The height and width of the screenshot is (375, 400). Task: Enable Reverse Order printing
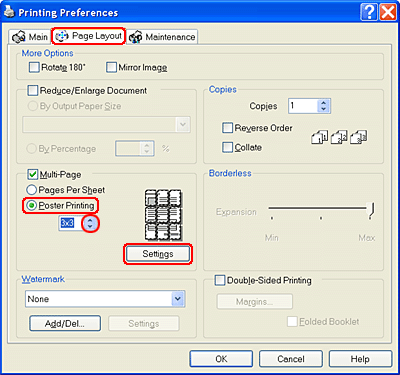228,128
